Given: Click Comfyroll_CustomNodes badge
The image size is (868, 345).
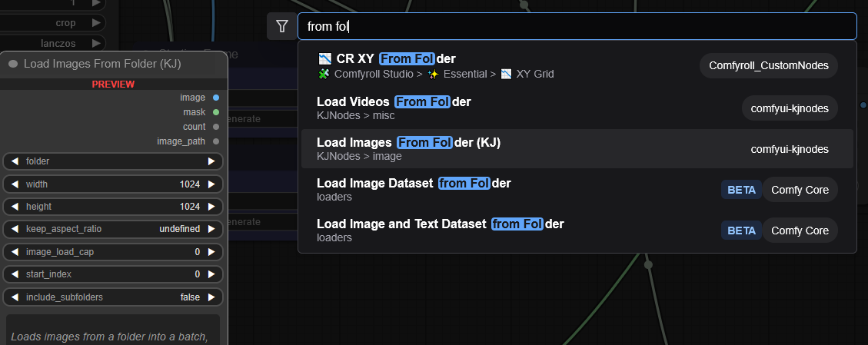Looking at the screenshot, I should pos(769,66).
